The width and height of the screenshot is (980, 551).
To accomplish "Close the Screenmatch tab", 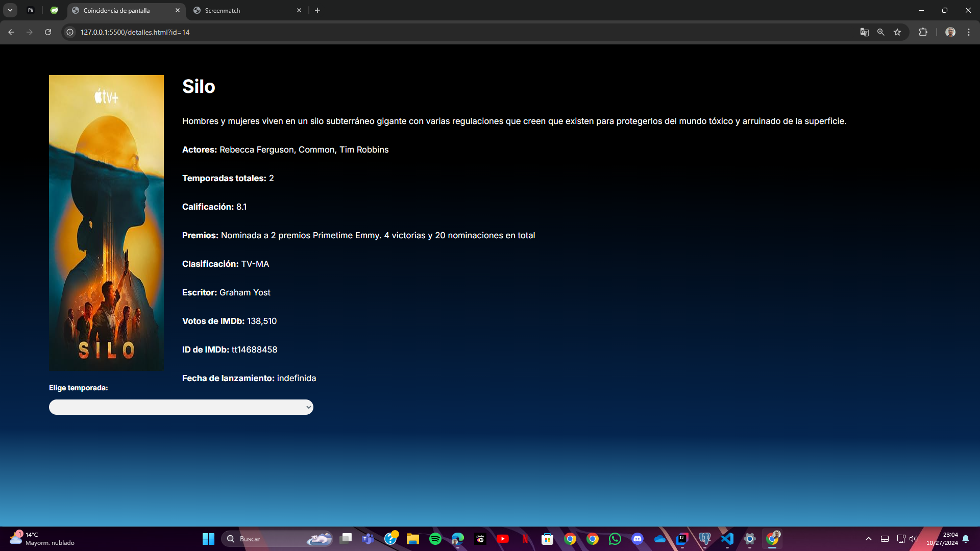I will coord(299,10).
